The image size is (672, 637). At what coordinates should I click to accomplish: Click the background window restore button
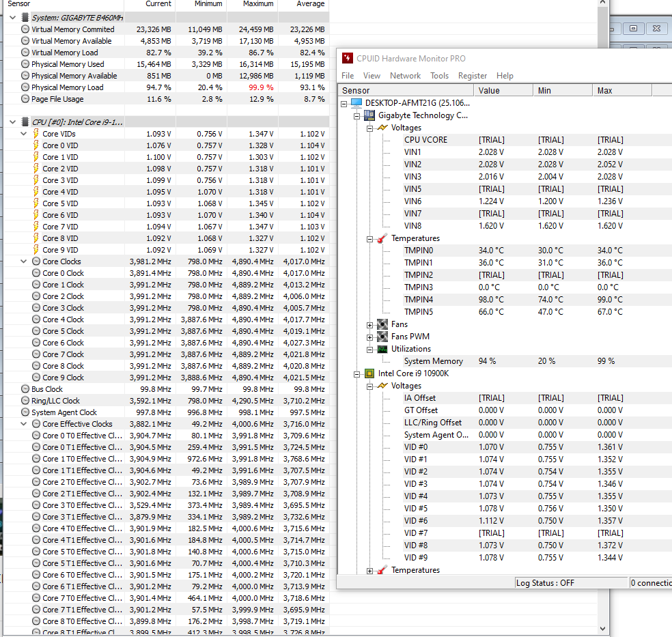click(633, 29)
